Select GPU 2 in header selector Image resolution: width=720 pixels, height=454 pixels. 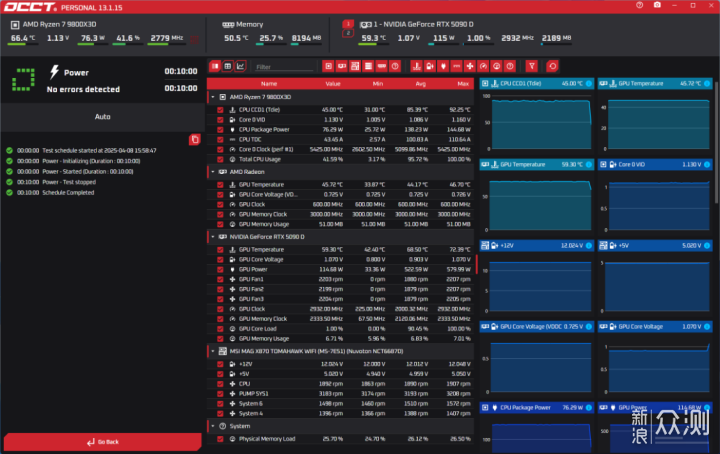[x=348, y=33]
